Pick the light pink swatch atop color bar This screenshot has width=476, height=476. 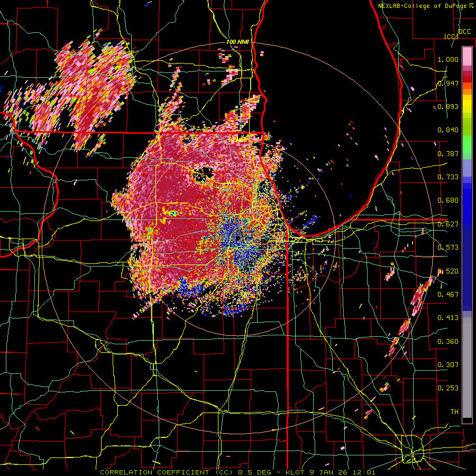coord(467,57)
